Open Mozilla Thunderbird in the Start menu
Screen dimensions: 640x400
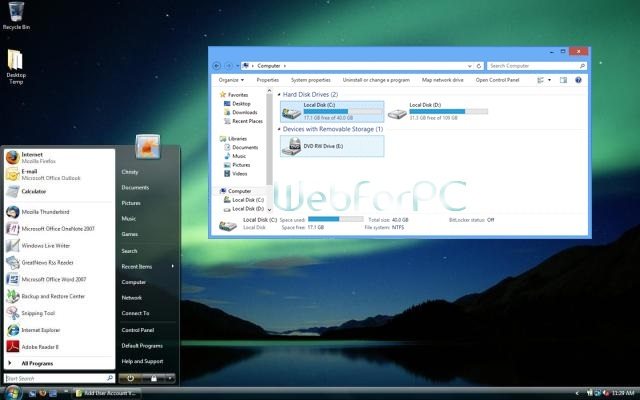pos(59,212)
